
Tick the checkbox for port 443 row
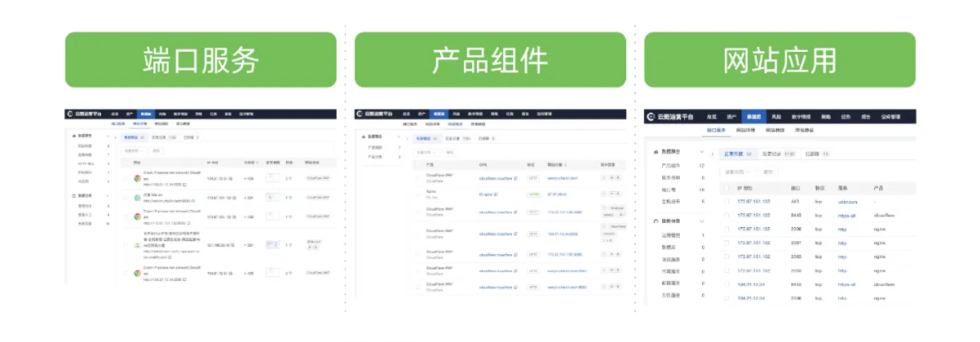click(727, 202)
